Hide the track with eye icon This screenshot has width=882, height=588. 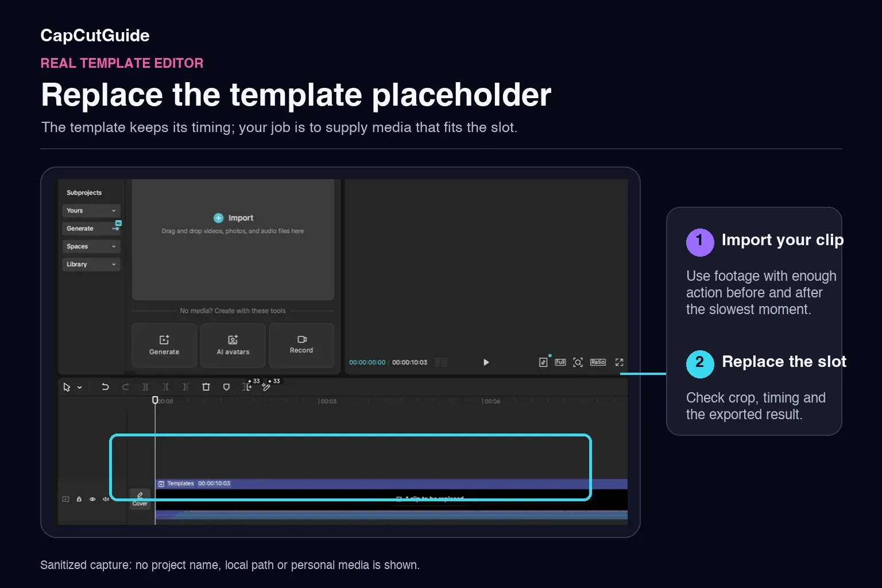point(92,499)
